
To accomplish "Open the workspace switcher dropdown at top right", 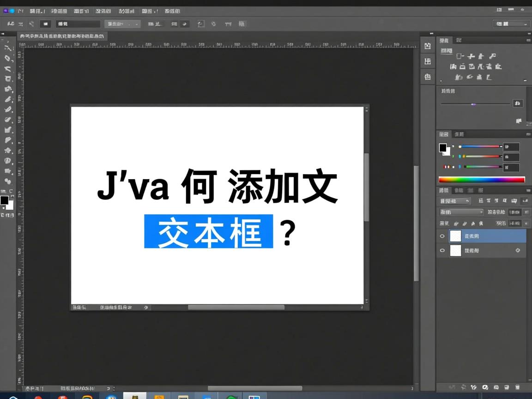I will click(511, 24).
